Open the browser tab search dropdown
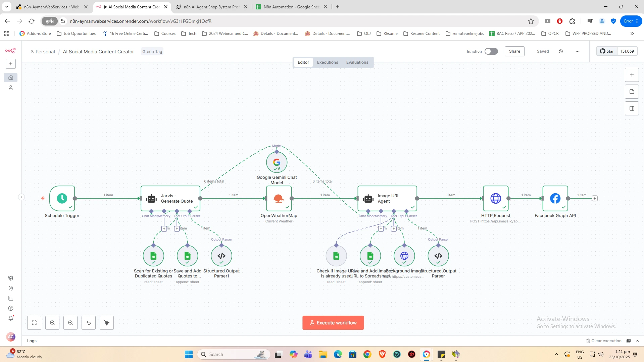The image size is (644, 362). [x=7, y=7]
